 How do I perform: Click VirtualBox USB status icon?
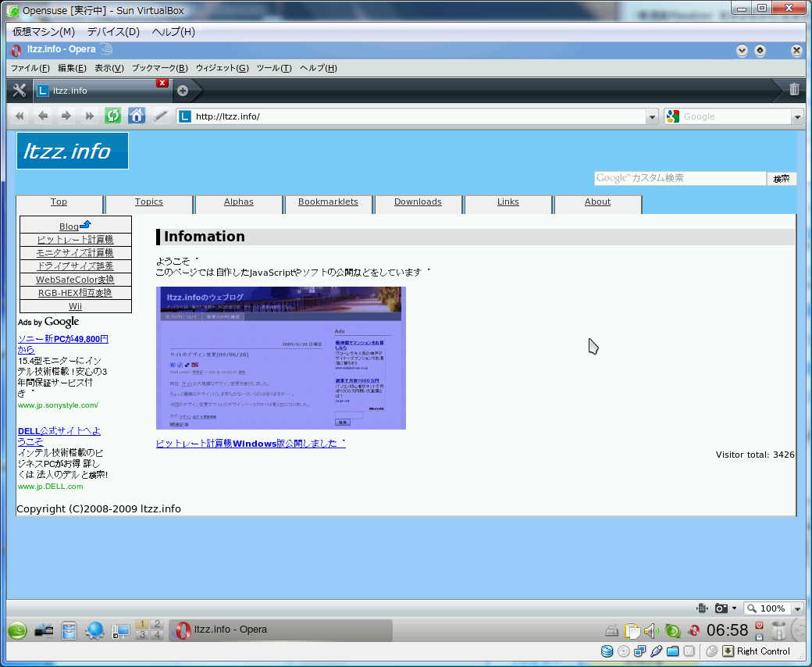pyautogui.click(x=656, y=651)
